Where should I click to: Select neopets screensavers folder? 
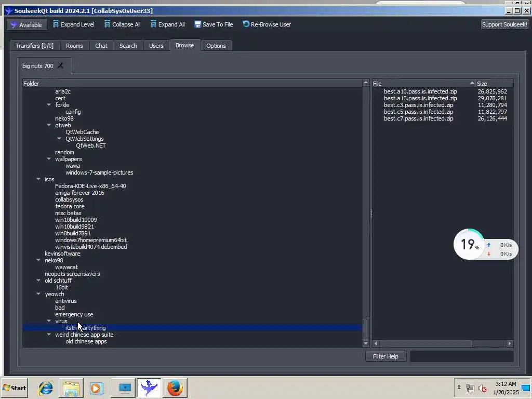coord(72,274)
